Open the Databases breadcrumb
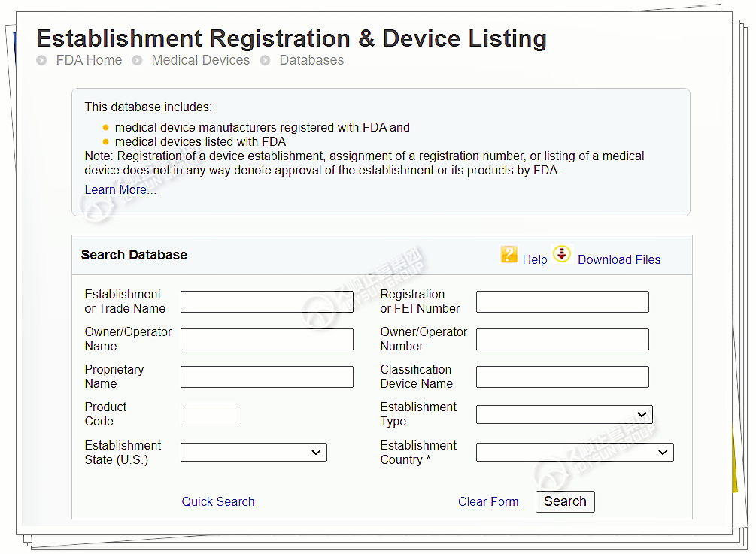This screenshot has height=554, width=756. 311,60
